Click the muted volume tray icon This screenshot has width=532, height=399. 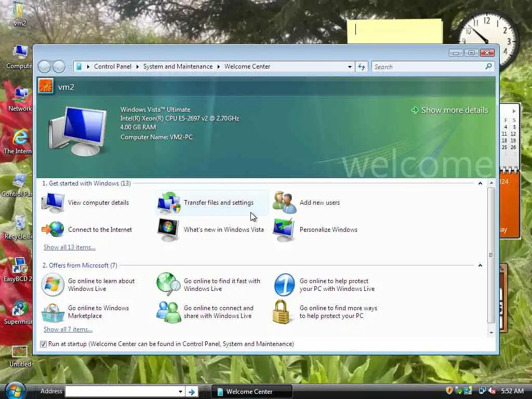tap(491, 391)
